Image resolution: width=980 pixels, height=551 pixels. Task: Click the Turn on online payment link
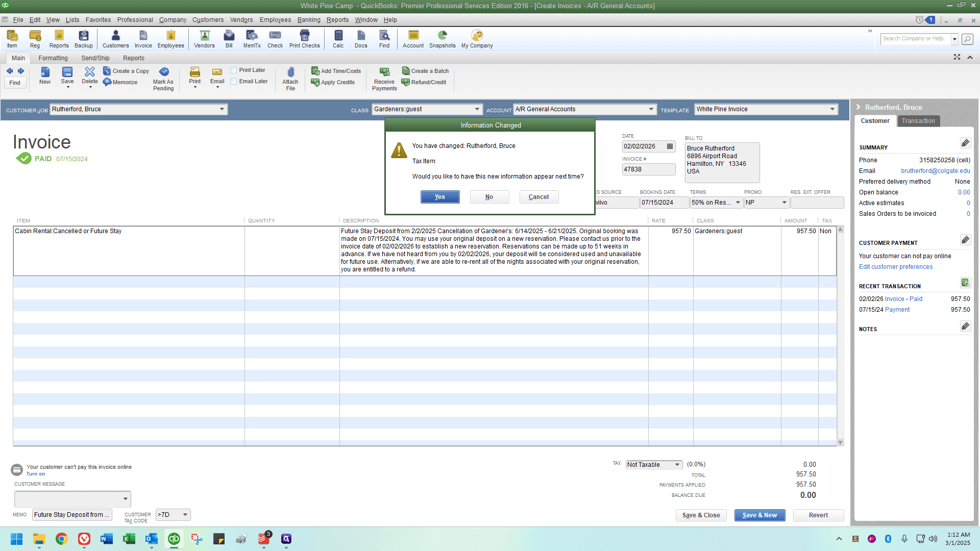coord(36,474)
